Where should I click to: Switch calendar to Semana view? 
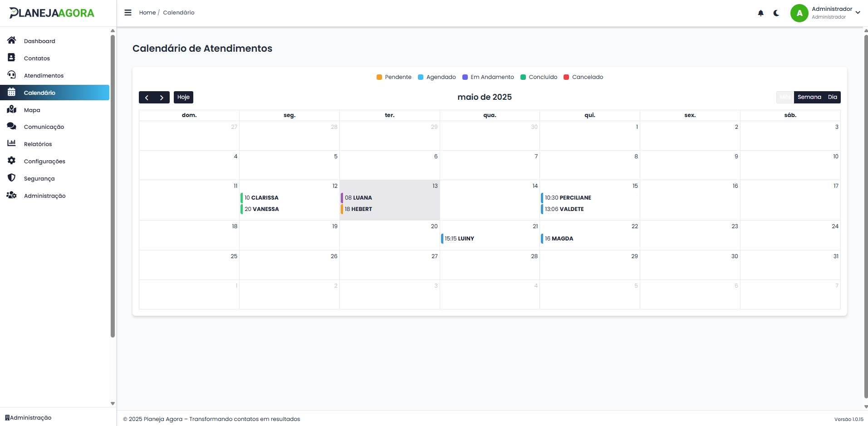809,97
